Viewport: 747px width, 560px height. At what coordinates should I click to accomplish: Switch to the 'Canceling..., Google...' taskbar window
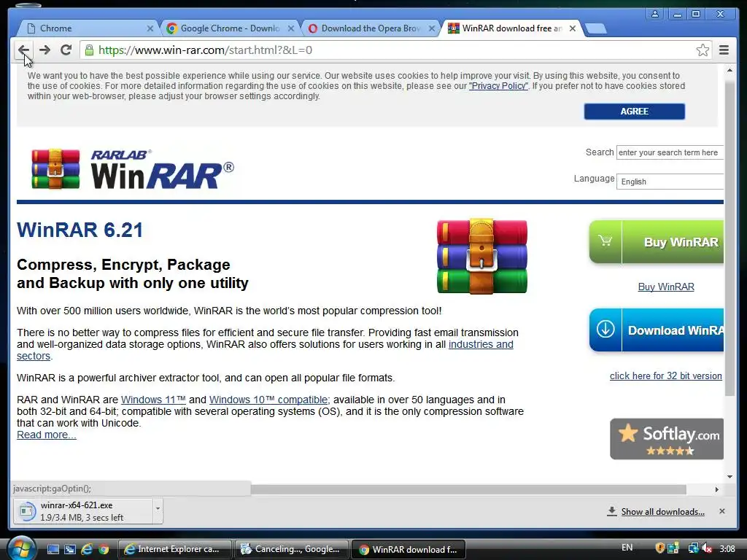(291, 549)
